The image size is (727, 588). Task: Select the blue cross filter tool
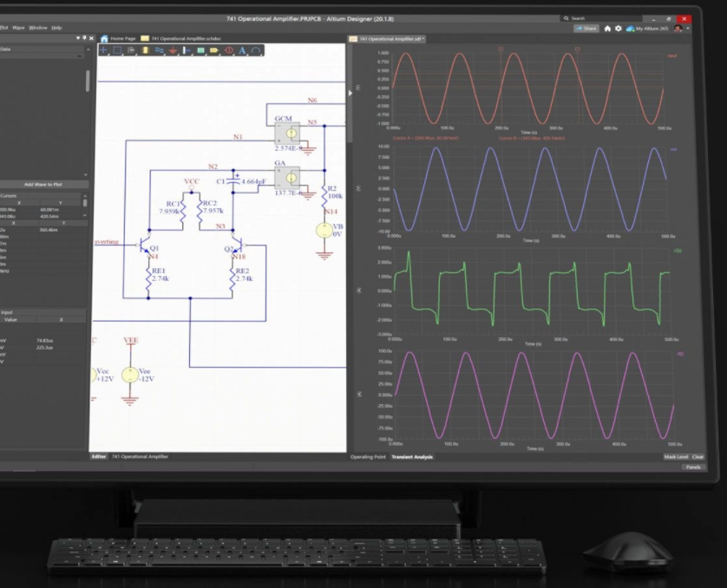(103, 50)
